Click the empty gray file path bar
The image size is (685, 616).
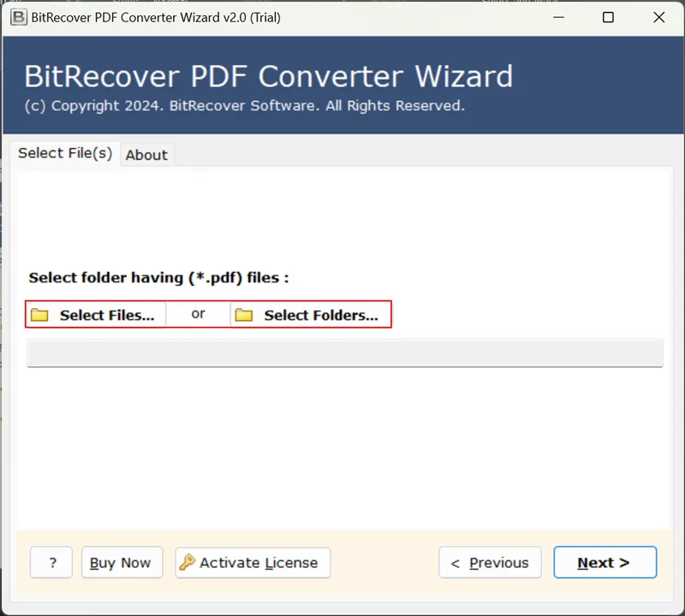344,352
